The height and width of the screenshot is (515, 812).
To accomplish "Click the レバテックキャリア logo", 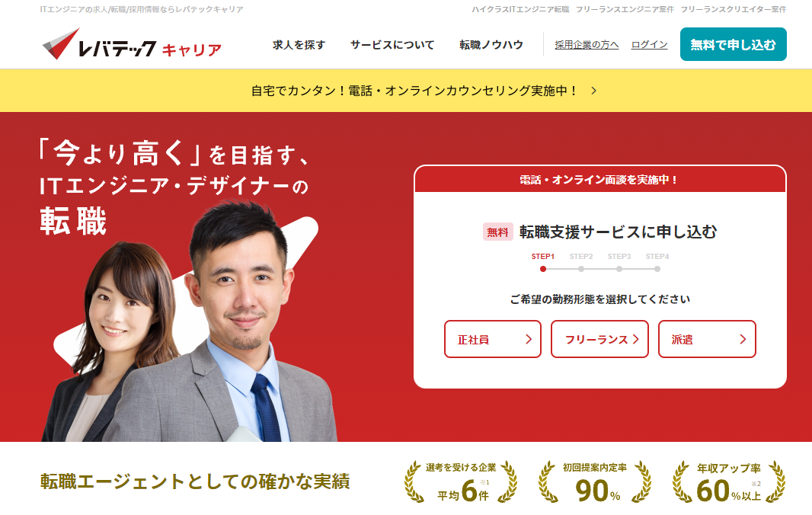I will point(129,45).
